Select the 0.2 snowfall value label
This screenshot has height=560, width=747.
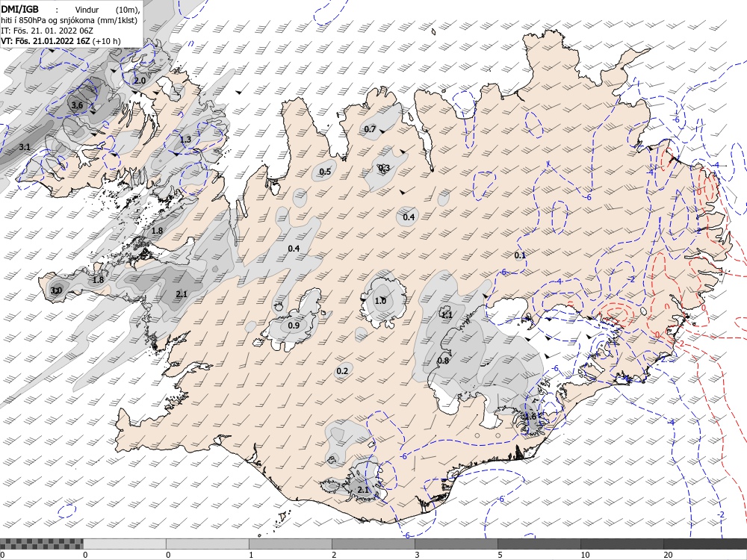(342, 371)
